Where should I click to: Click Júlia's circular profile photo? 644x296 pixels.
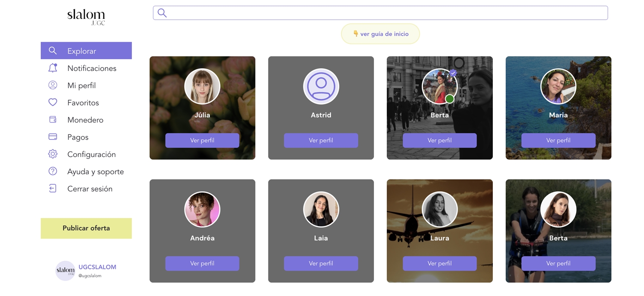point(202,86)
